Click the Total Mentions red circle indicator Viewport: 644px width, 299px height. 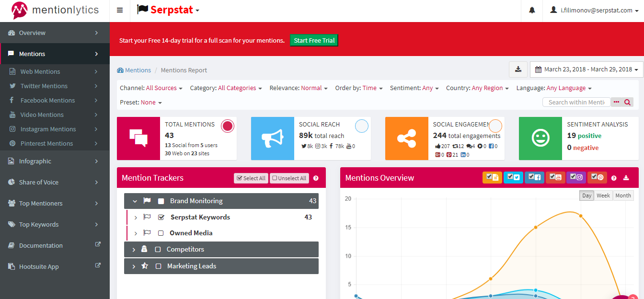[228, 126]
